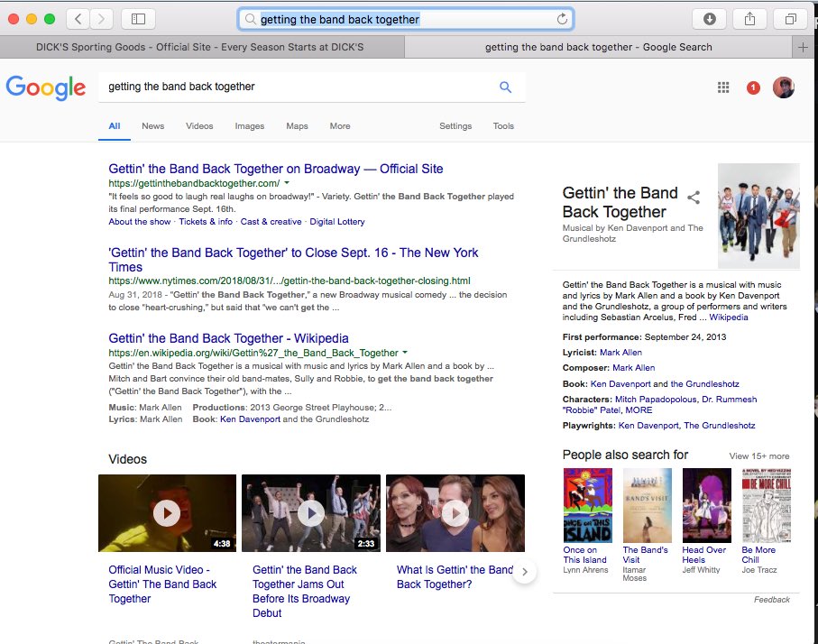Open Google notifications red badge
Image resolution: width=818 pixels, height=644 pixels.
click(753, 87)
